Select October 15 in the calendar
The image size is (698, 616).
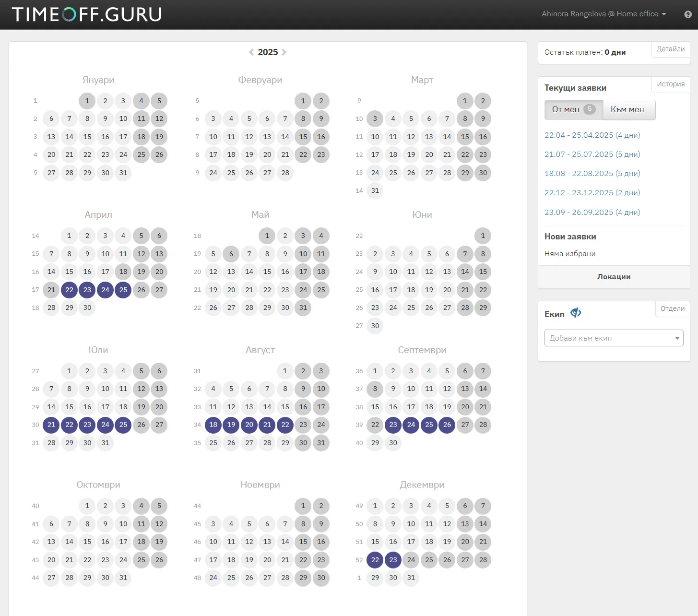click(x=87, y=542)
